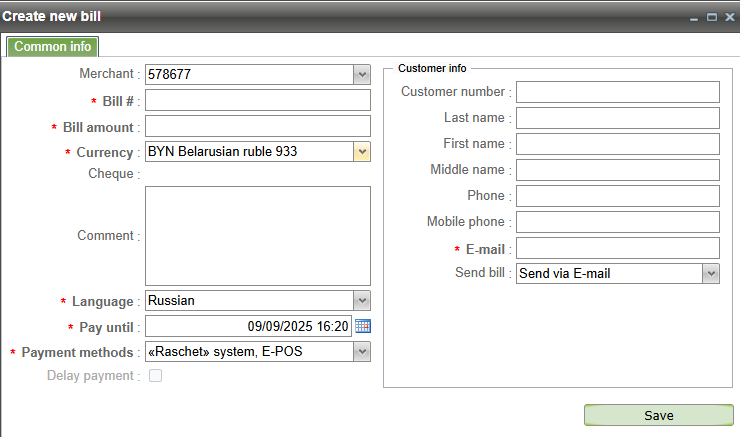Click the Last name input box
The width and height of the screenshot is (740, 437).
tap(617, 118)
